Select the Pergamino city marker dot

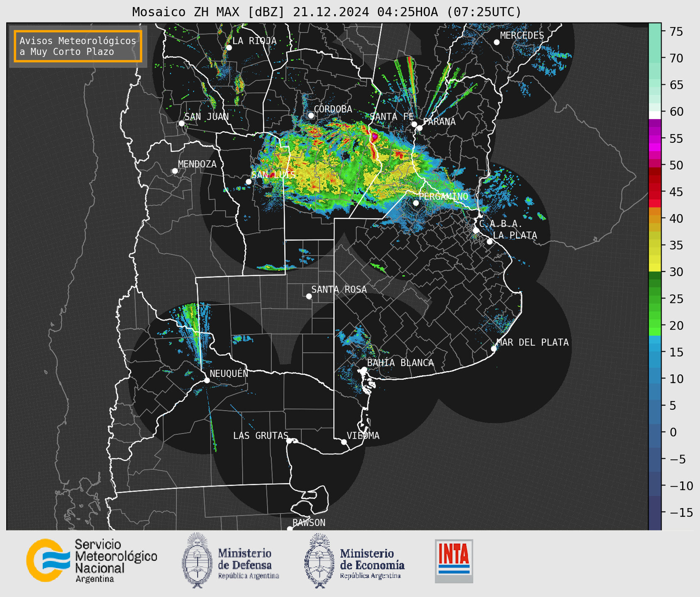tap(416, 203)
